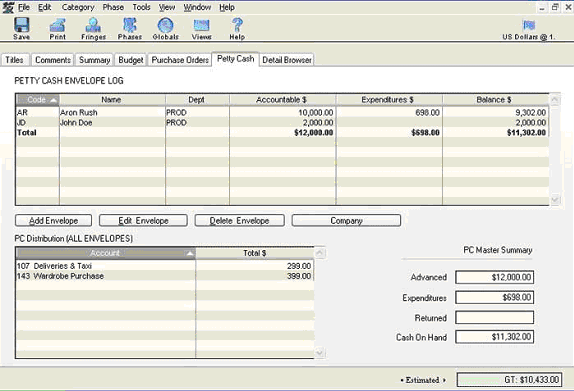Click the application icon in menu bar
The width and height of the screenshot is (574, 391).
[8, 7]
